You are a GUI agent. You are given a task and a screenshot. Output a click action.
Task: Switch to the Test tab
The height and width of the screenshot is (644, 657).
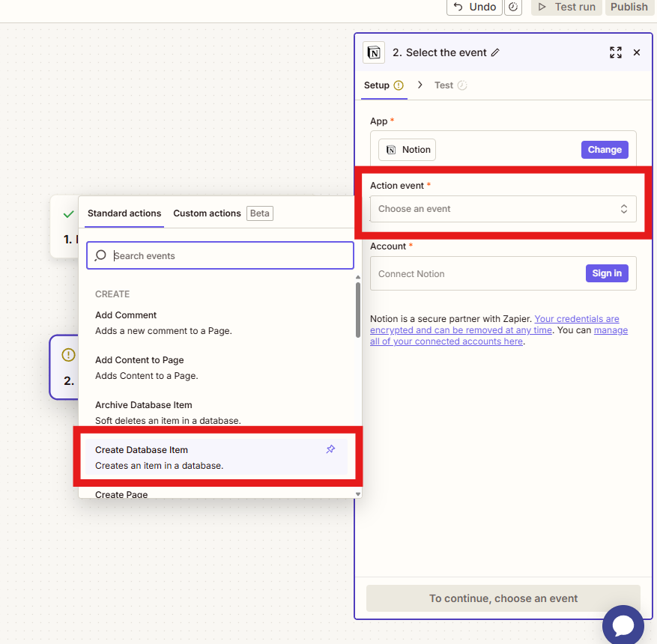(x=450, y=85)
